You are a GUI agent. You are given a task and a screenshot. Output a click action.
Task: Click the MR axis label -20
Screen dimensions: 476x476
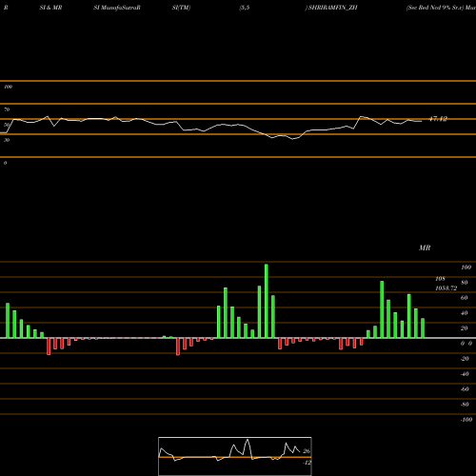(x=465, y=359)
